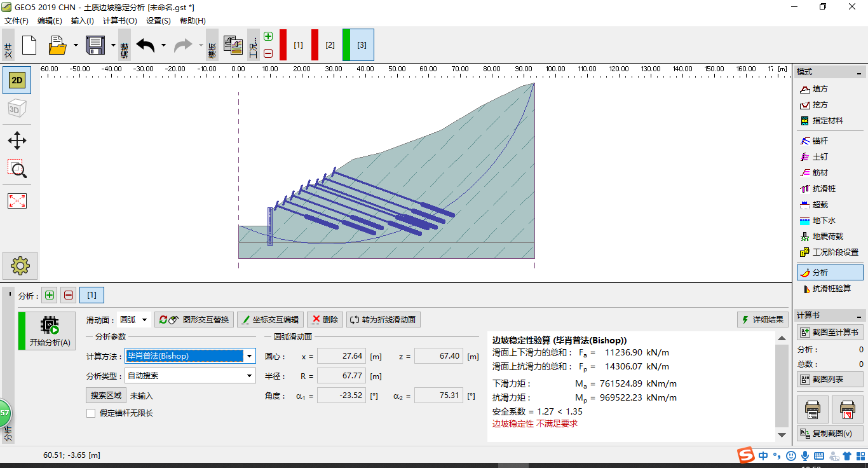The image size is (868, 468).
Task: Switch to 3D view cube
Action: pyautogui.click(x=17, y=109)
